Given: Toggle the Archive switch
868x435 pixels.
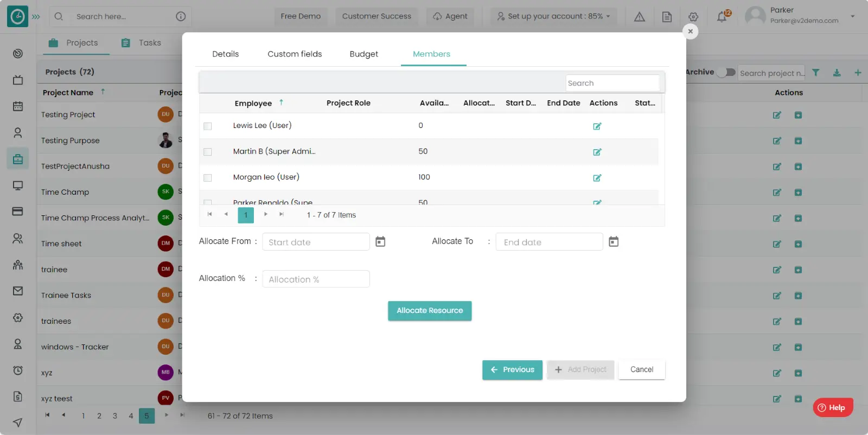Looking at the screenshot, I should click(726, 72).
